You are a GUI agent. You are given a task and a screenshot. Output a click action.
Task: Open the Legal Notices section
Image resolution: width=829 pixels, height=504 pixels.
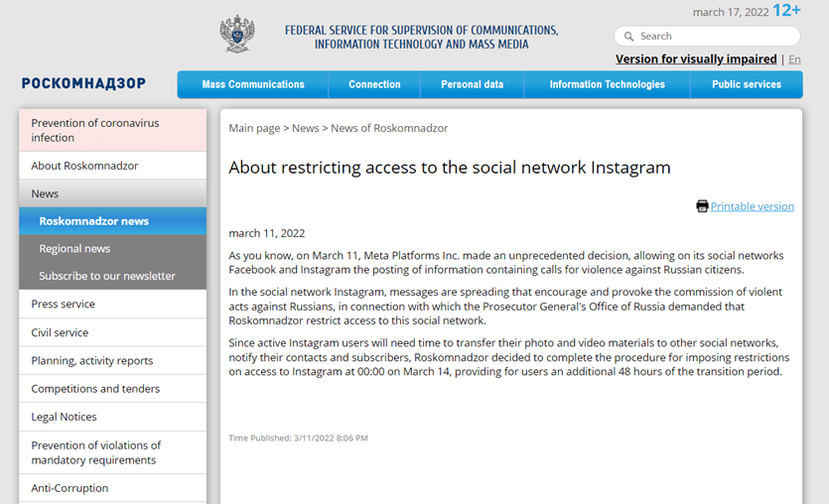[x=112, y=417]
